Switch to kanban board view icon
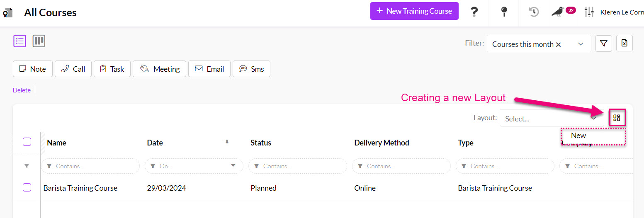This screenshot has width=644, height=218. (39, 41)
